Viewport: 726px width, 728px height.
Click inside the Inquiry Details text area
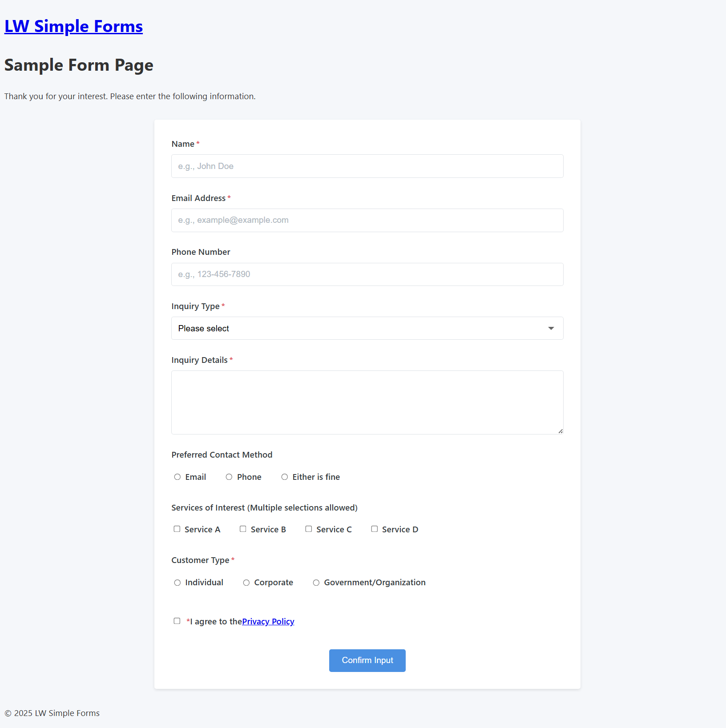click(x=367, y=402)
